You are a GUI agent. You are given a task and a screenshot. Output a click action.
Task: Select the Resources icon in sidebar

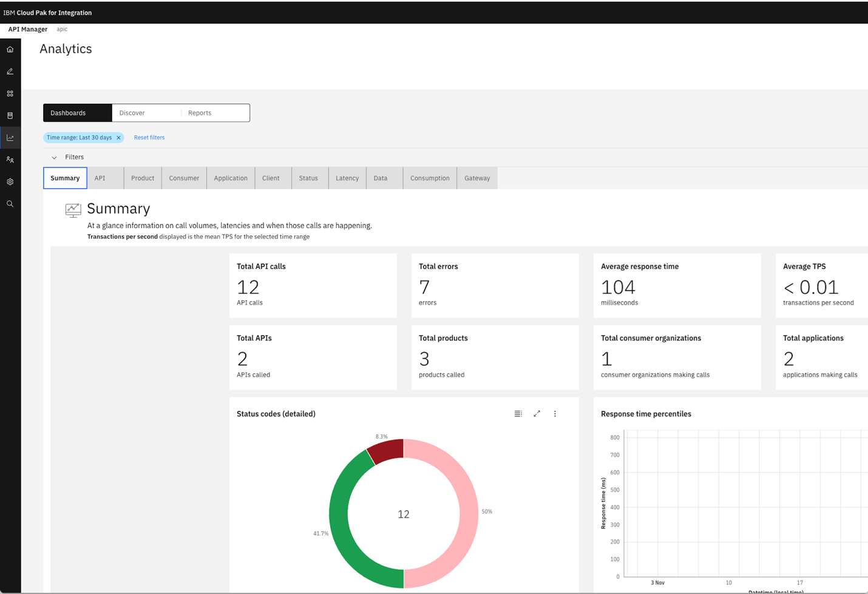(10, 115)
